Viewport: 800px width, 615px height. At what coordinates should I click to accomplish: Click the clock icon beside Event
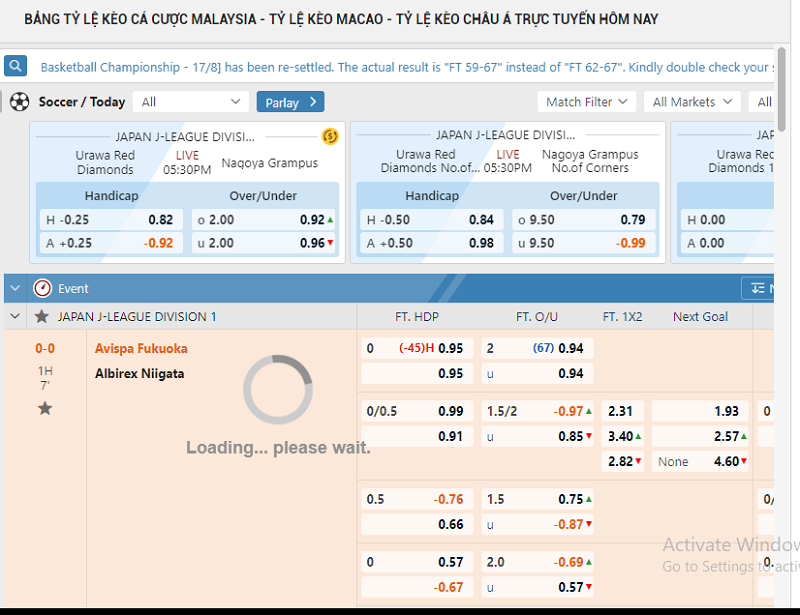42,289
